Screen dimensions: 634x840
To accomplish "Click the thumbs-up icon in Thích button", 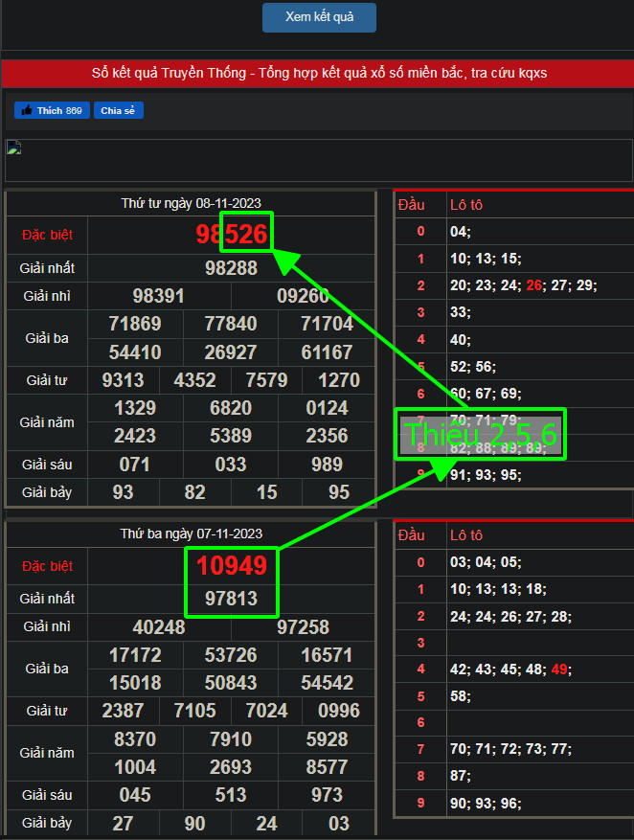I will coord(26,110).
